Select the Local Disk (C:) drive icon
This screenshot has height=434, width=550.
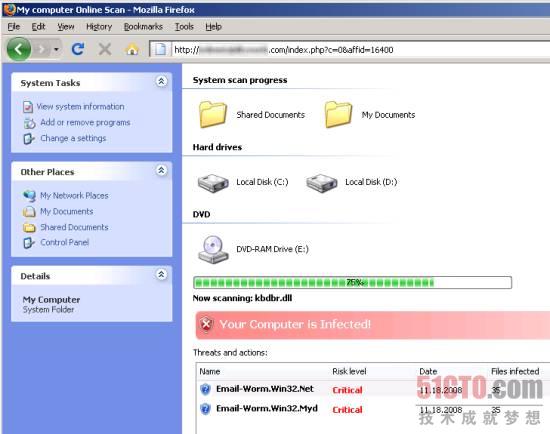(213, 183)
